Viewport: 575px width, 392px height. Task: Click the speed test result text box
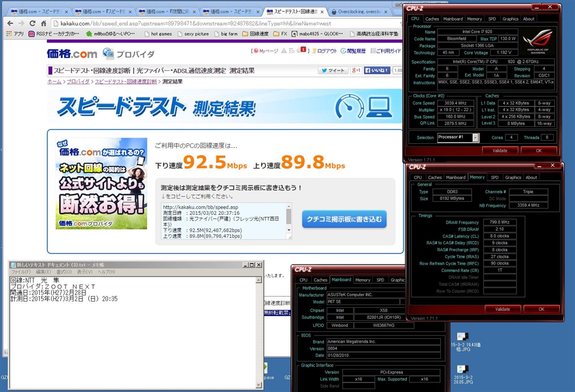pos(223,221)
